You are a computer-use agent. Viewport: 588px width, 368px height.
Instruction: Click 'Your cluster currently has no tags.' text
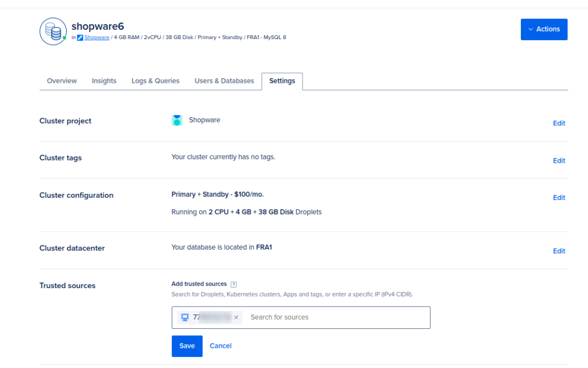(223, 157)
